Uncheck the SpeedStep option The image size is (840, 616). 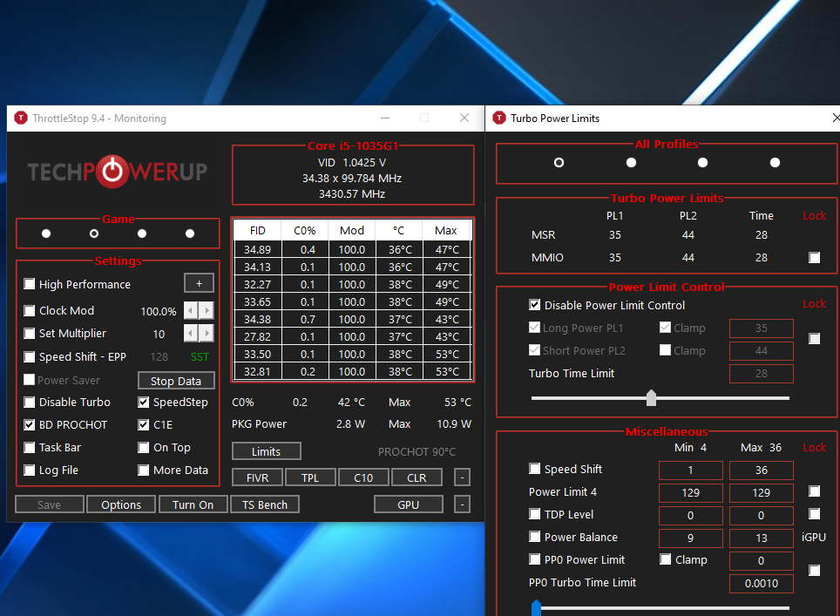[143, 403]
